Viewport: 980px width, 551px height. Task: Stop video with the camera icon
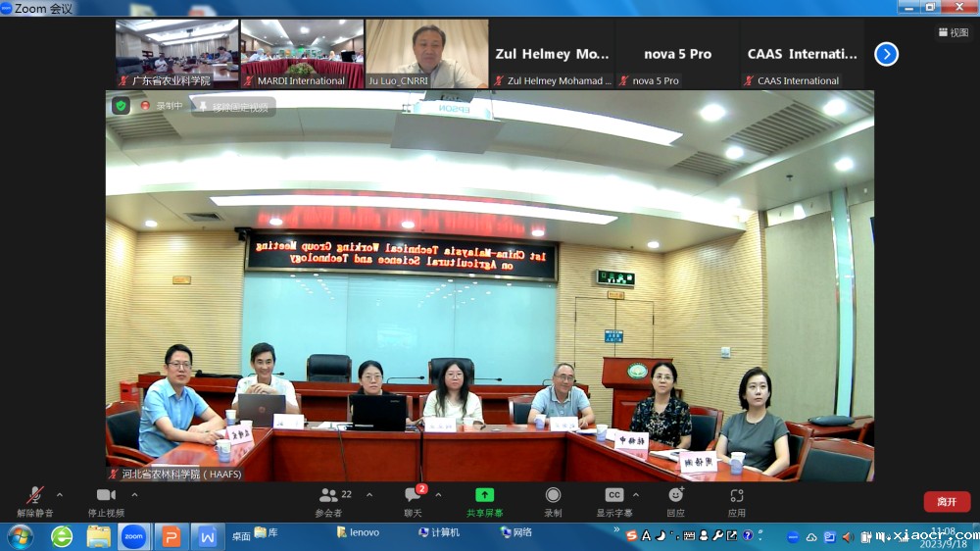pyautogui.click(x=106, y=496)
